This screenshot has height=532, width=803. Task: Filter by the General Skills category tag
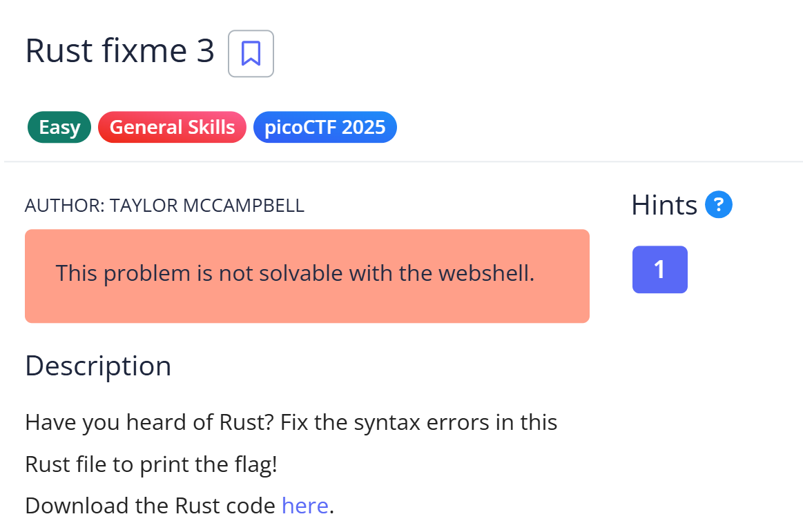[x=172, y=128]
